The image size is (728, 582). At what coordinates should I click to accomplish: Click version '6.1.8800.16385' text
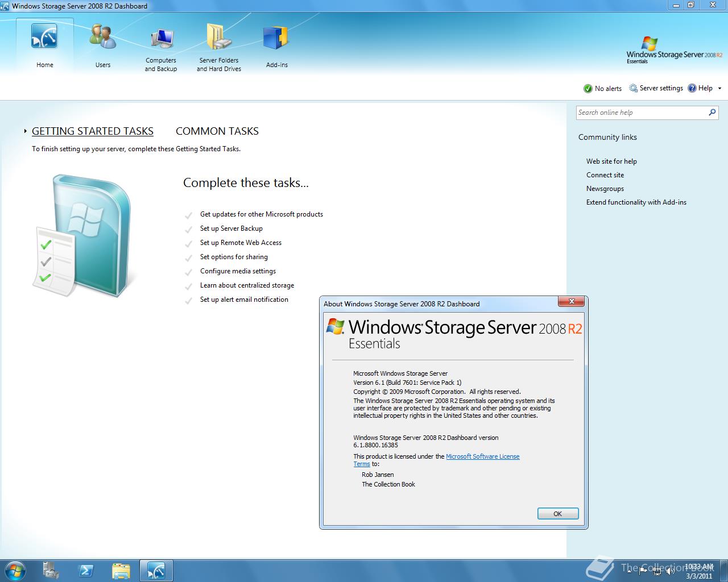(375, 445)
